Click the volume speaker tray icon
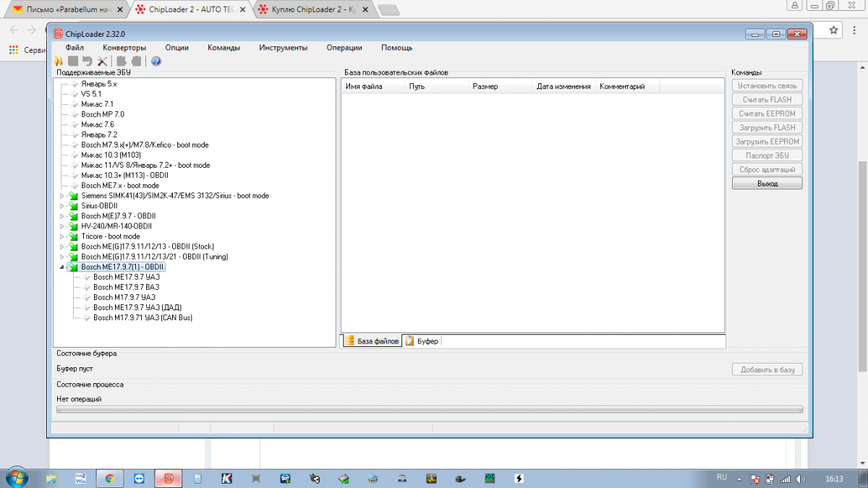The height and width of the screenshot is (488, 868). coord(799,479)
